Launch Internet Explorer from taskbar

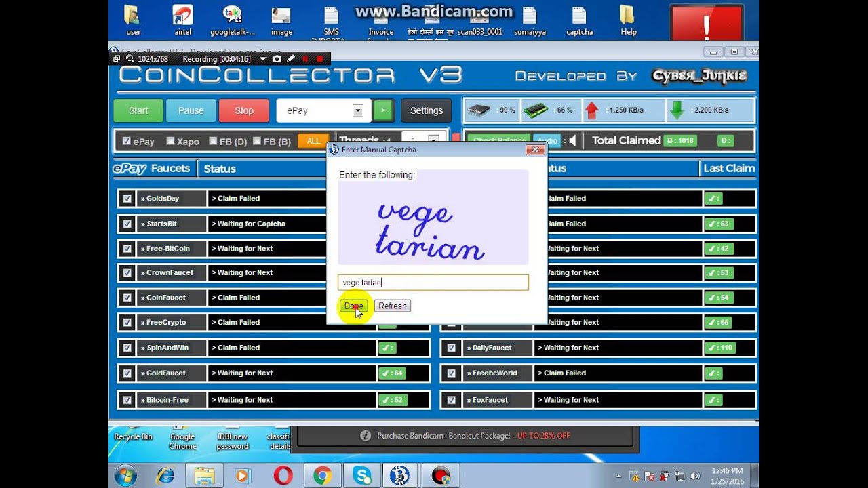click(165, 476)
